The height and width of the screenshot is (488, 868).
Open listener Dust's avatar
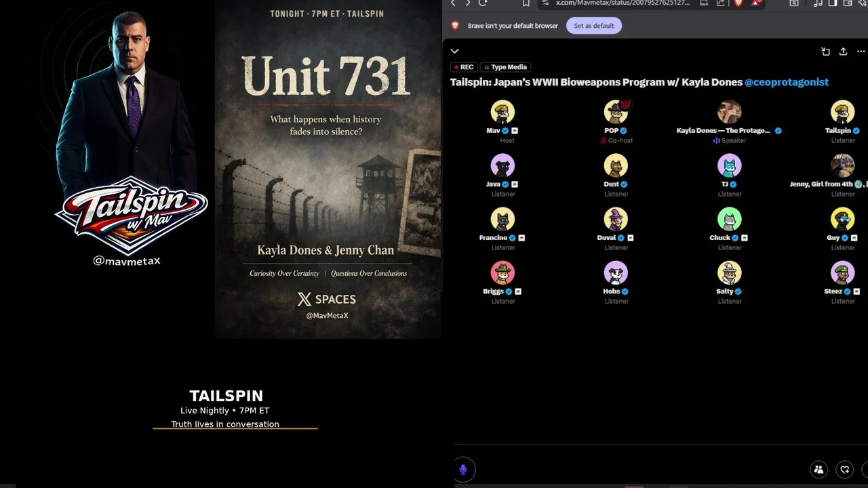[616, 166]
